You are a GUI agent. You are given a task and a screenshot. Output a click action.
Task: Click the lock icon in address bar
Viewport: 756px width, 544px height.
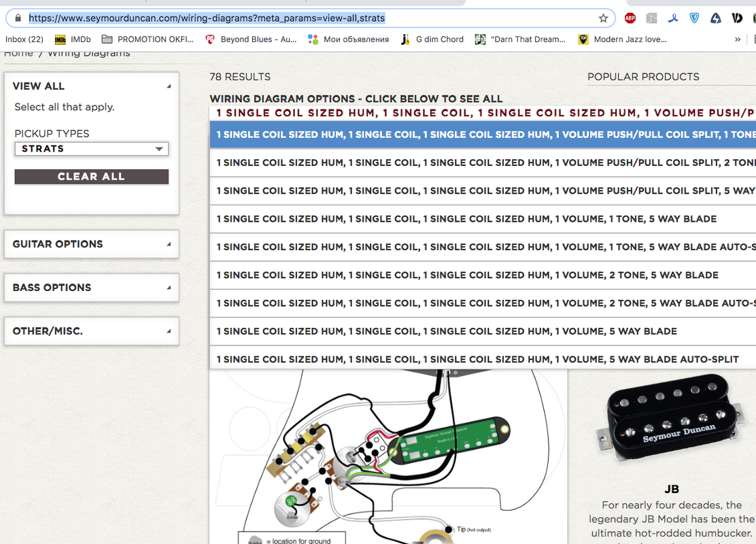coord(18,18)
